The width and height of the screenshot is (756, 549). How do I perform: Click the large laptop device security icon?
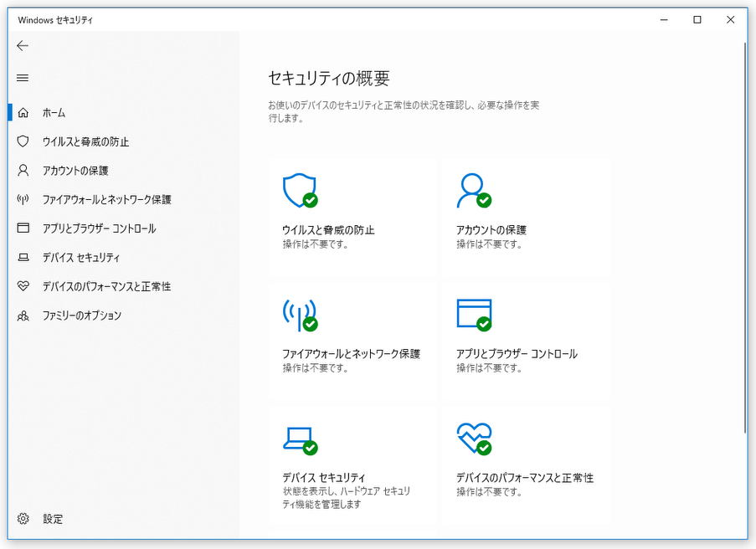(x=300, y=440)
